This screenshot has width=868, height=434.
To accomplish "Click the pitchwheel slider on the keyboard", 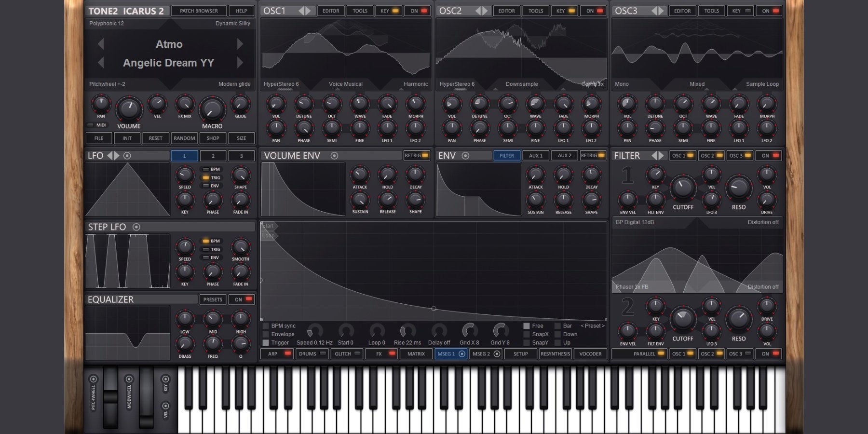I will click(110, 397).
